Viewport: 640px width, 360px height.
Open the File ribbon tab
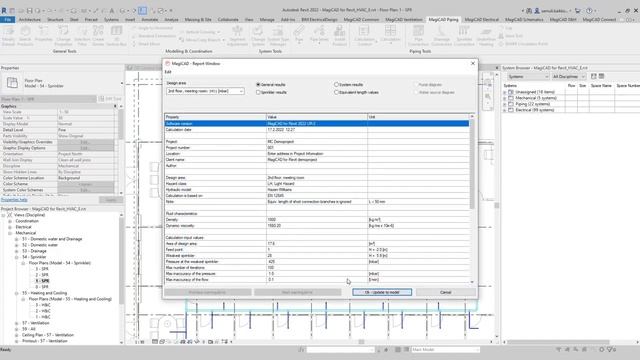[x=8, y=19]
